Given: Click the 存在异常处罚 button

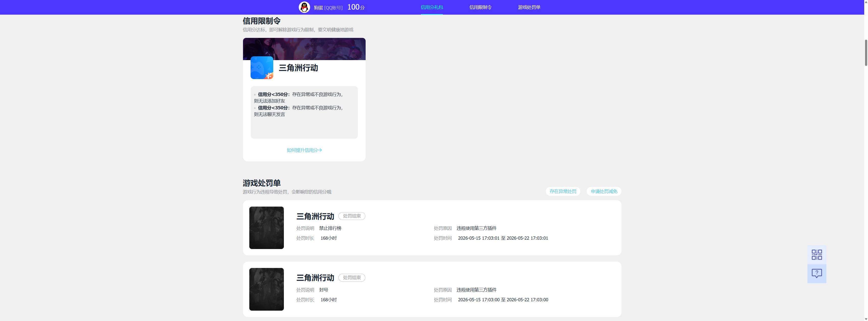Looking at the screenshot, I should coord(563,191).
